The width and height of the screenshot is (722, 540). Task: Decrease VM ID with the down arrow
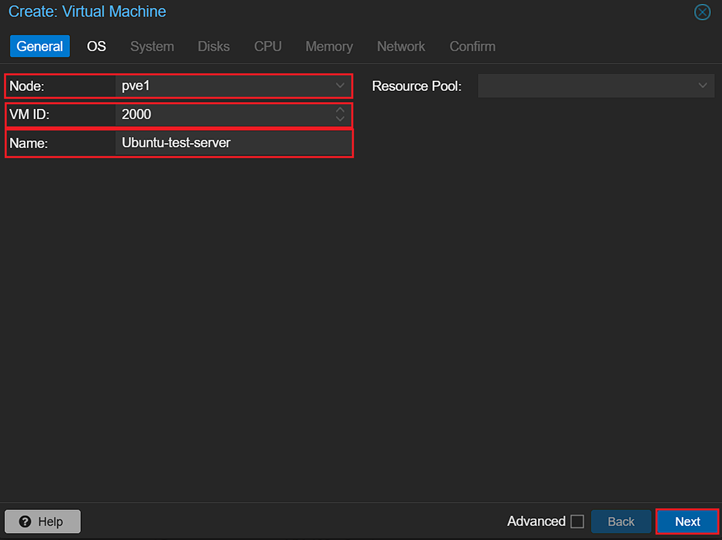pos(340,119)
